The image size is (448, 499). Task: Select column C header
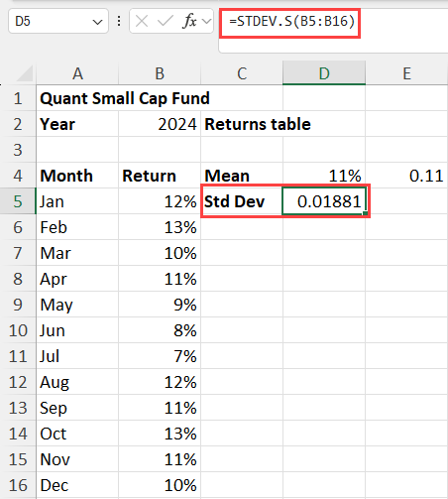coord(242,73)
